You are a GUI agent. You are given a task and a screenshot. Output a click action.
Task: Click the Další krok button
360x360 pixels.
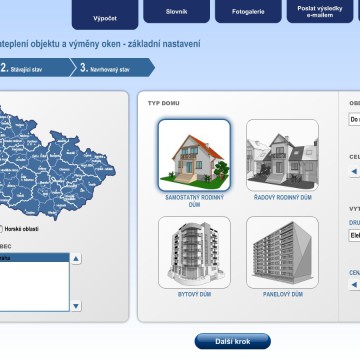point(233,341)
